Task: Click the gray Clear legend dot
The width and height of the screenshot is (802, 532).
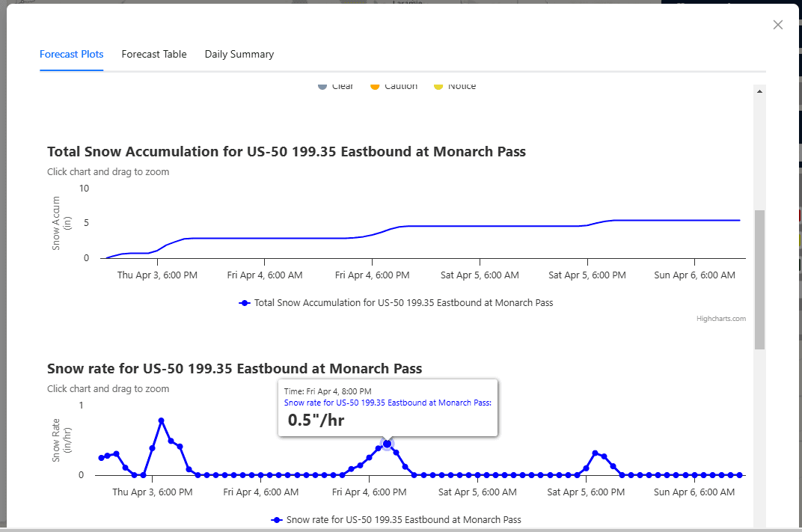Action: click(x=322, y=86)
